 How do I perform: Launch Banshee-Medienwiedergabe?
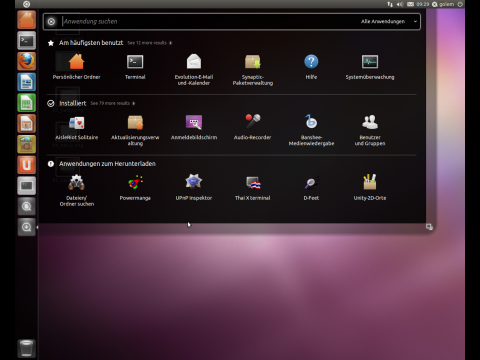click(x=311, y=130)
